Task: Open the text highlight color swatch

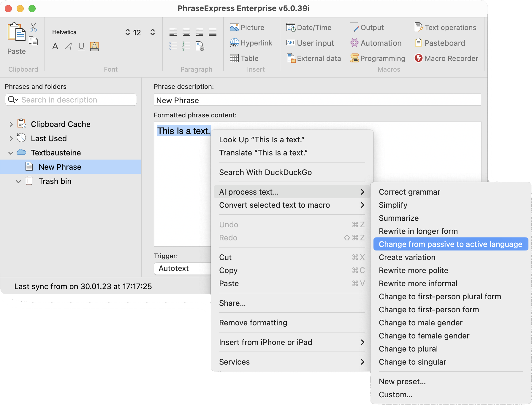Action: pyautogui.click(x=94, y=46)
